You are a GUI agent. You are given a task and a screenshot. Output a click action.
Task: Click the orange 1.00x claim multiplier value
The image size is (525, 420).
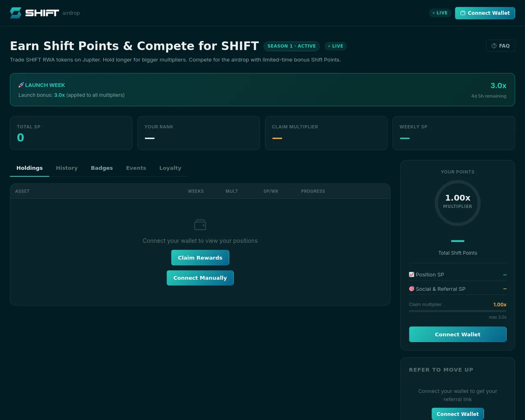point(500,304)
